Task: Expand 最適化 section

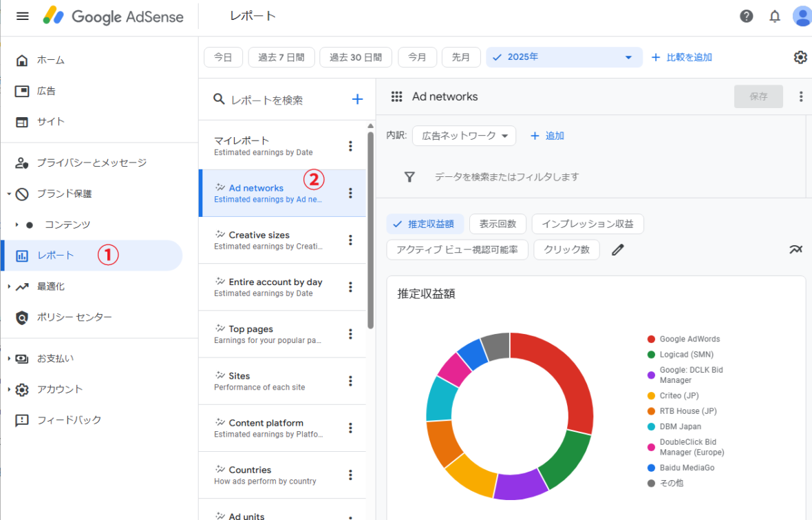Action: coord(9,287)
